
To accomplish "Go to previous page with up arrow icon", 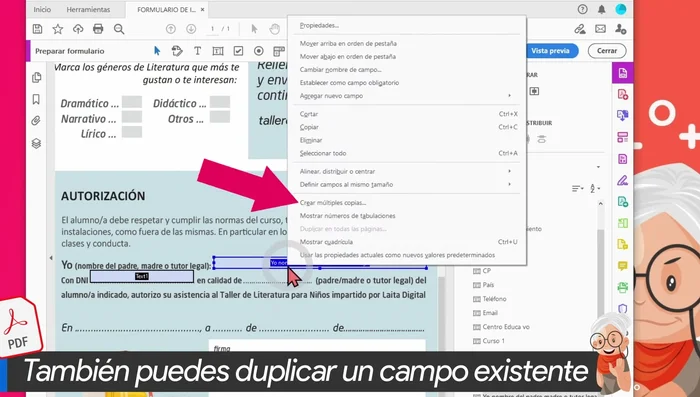I will pyautogui.click(x=171, y=29).
